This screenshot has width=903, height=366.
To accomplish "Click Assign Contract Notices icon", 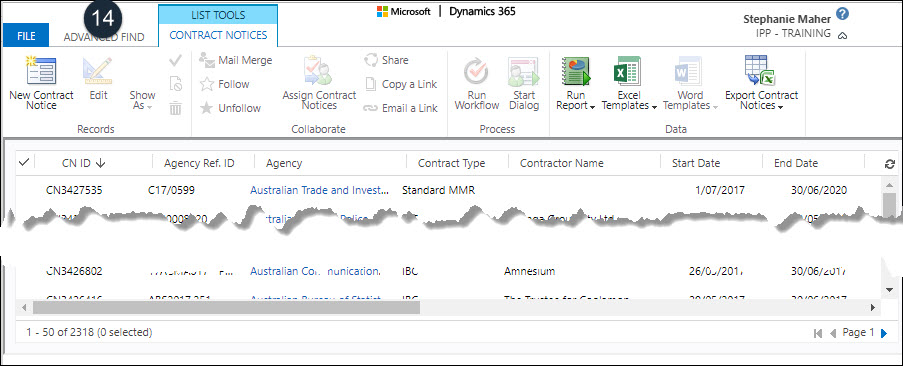I will pos(318,71).
